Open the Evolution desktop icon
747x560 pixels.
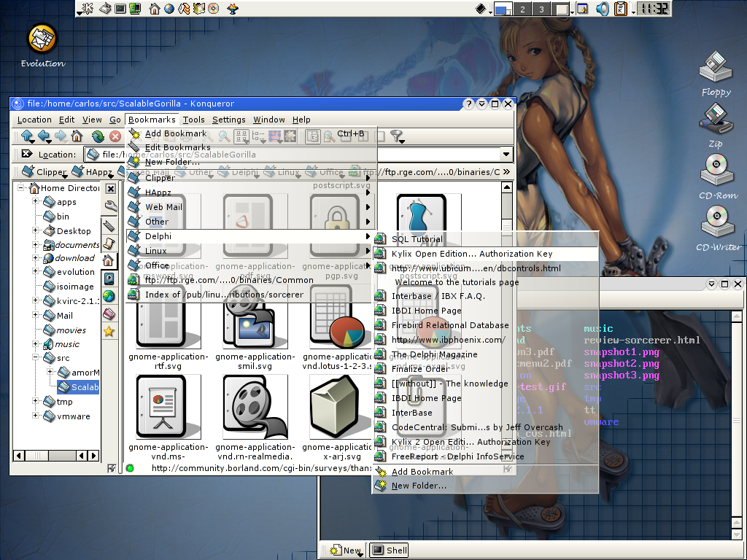coord(42,46)
